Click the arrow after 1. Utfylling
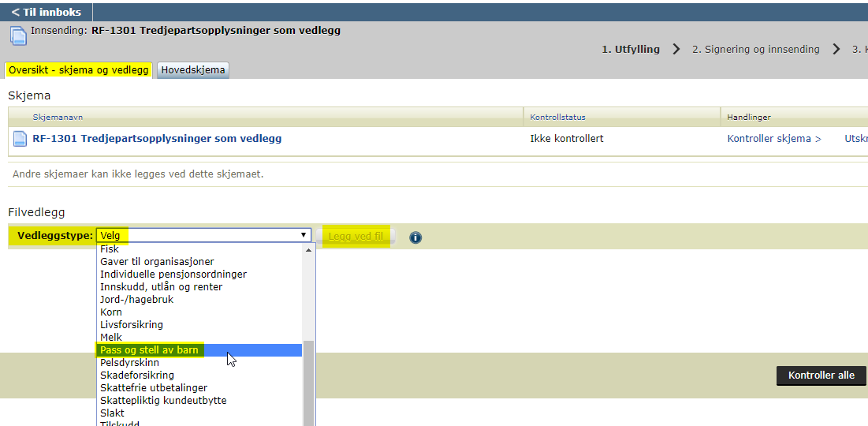 coord(676,49)
